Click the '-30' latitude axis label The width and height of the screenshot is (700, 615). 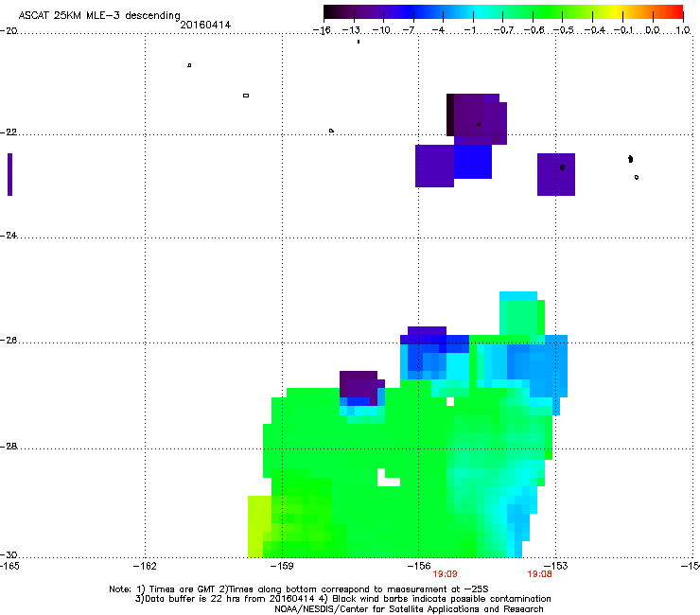(x=9, y=555)
